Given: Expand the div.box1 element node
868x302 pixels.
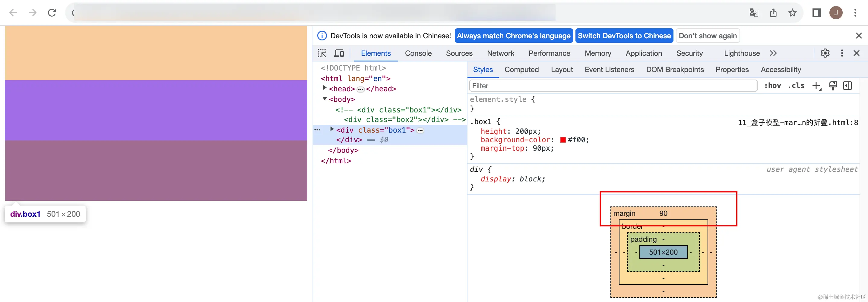Looking at the screenshot, I should [x=332, y=129].
